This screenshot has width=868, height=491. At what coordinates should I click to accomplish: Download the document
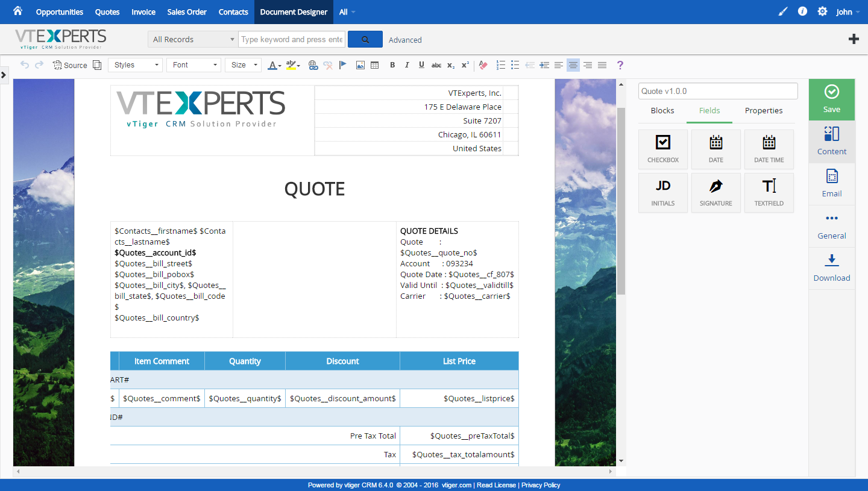(x=832, y=268)
